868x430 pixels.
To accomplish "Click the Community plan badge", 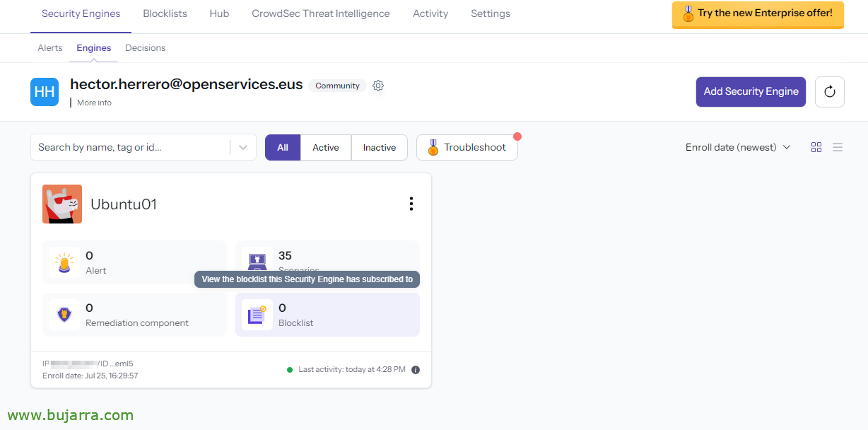I will (x=337, y=86).
